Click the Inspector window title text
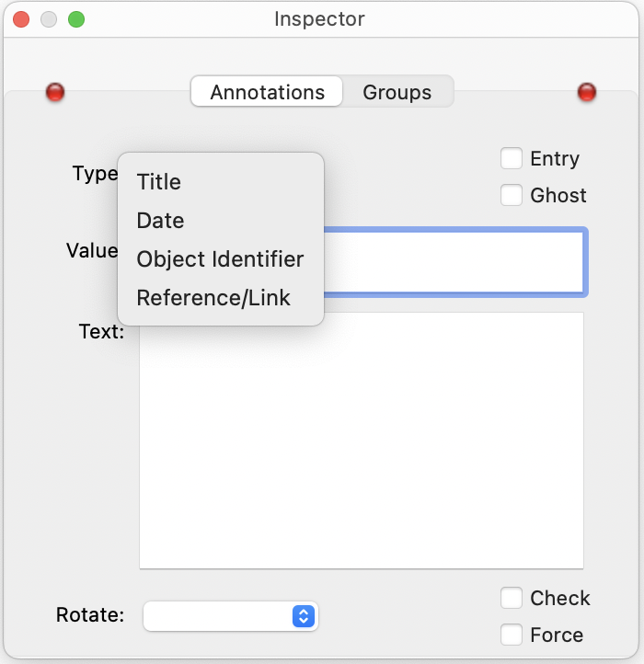The height and width of the screenshot is (664, 644). pyautogui.click(x=319, y=19)
